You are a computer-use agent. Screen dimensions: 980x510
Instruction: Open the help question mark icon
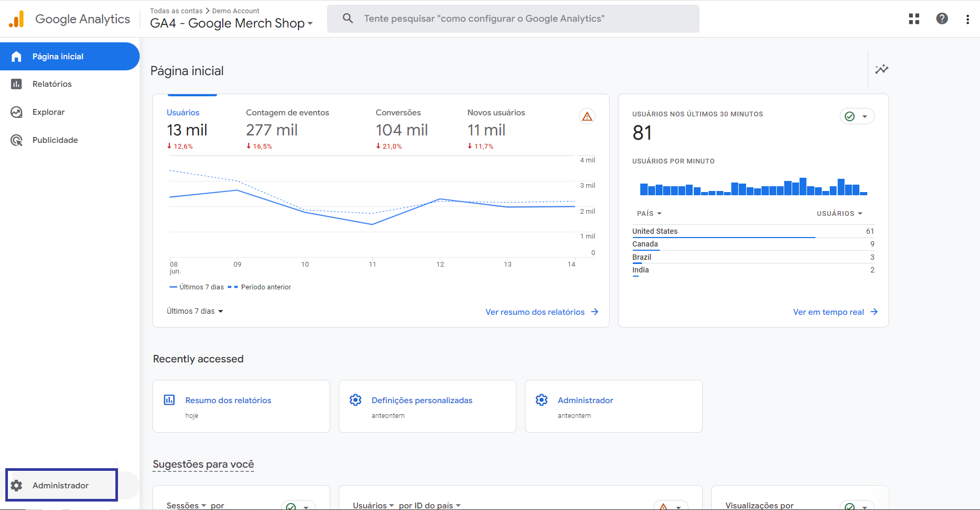942,19
